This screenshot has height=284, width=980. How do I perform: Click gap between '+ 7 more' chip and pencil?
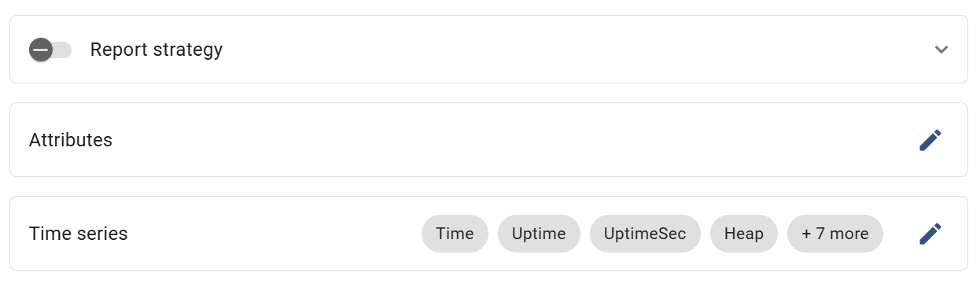(901, 234)
